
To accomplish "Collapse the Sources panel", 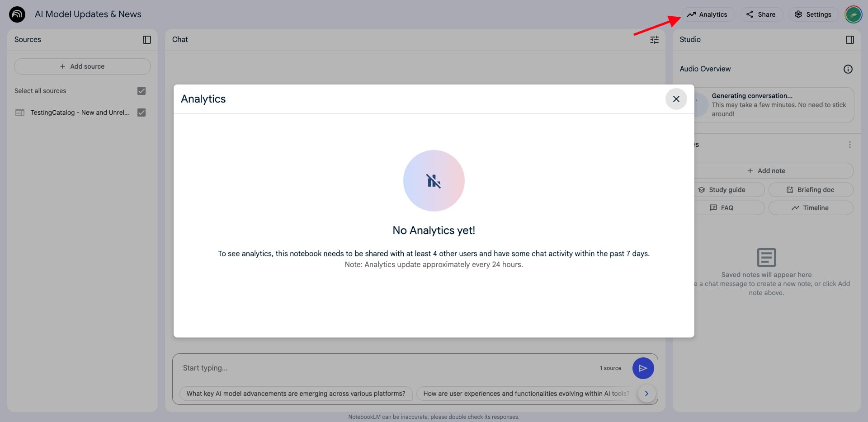I will [147, 40].
